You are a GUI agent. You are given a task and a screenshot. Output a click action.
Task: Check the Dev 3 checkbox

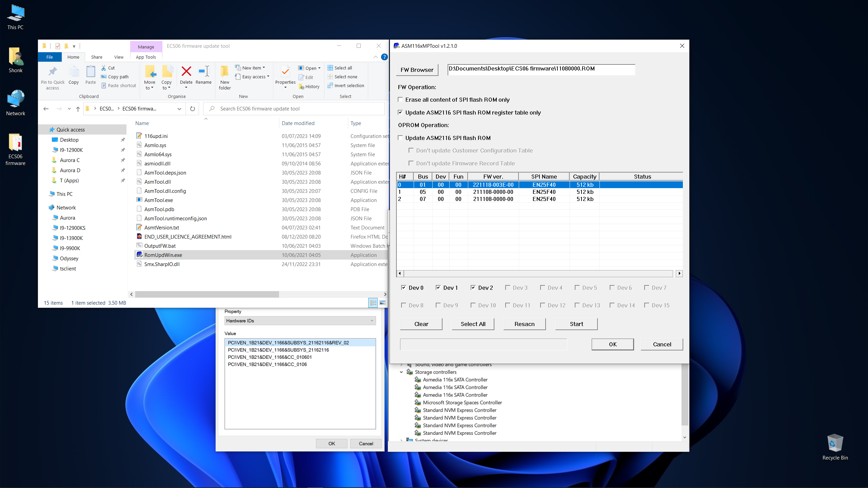pyautogui.click(x=508, y=287)
